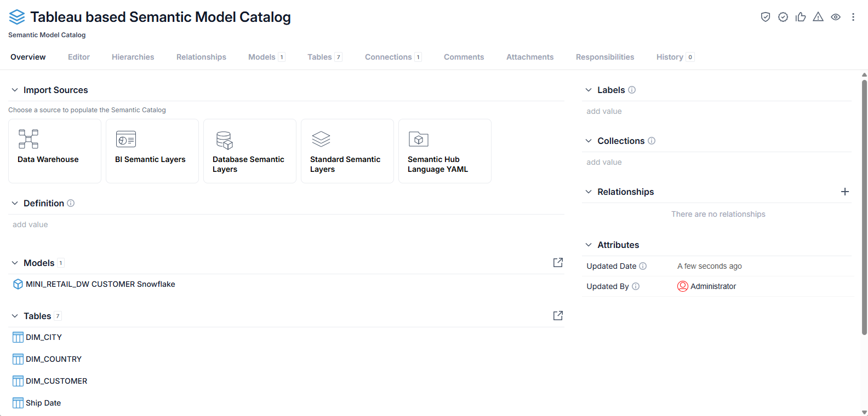868x416 pixels.
Task: Open Tables section in external view
Action: point(558,316)
